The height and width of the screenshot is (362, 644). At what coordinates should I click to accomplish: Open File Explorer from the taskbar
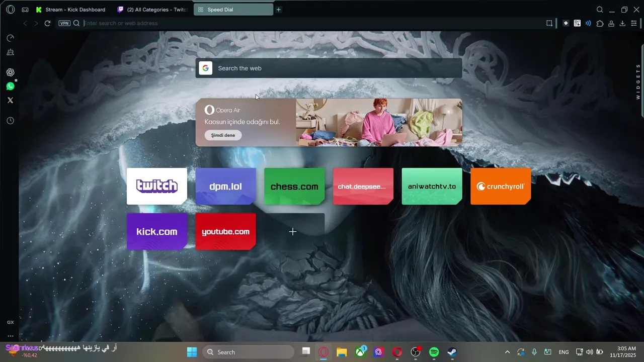(x=342, y=352)
